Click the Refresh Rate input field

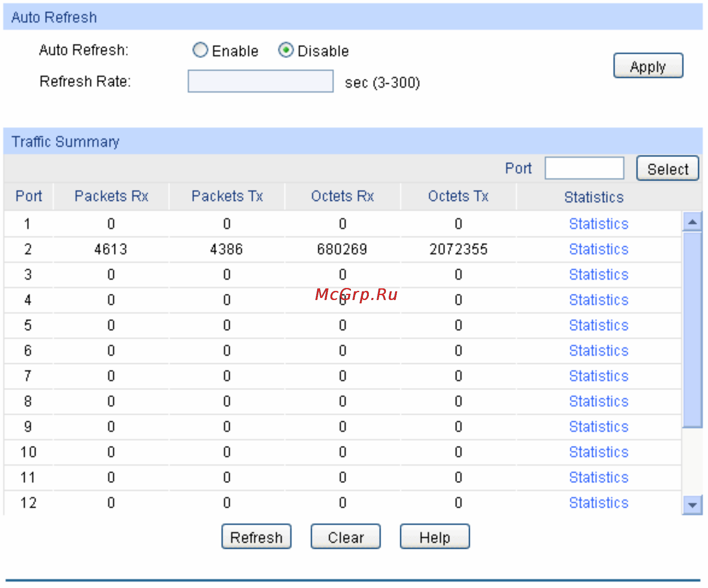[x=260, y=81]
